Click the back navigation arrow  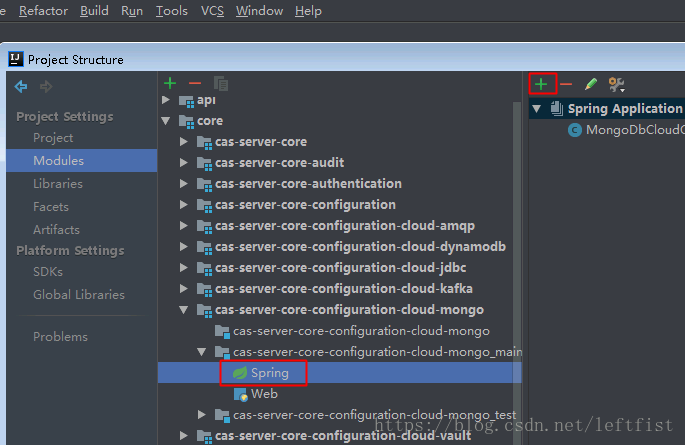coord(21,86)
